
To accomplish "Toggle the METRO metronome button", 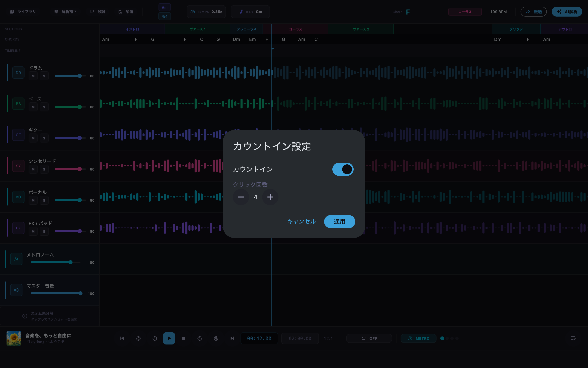I will [418, 338].
